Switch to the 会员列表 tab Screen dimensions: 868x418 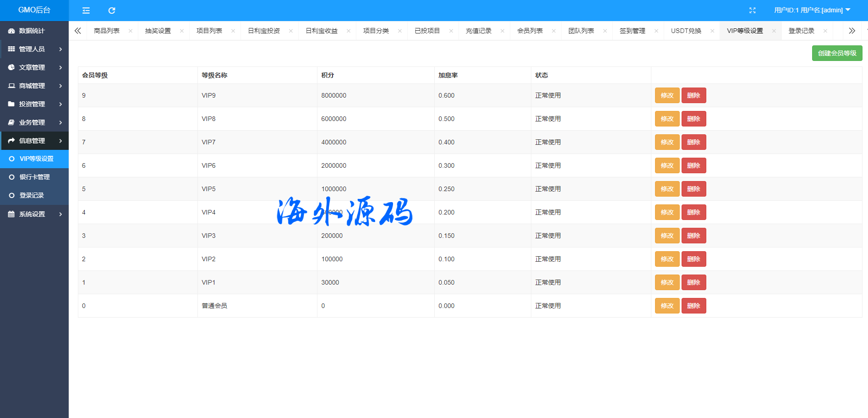pyautogui.click(x=530, y=31)
